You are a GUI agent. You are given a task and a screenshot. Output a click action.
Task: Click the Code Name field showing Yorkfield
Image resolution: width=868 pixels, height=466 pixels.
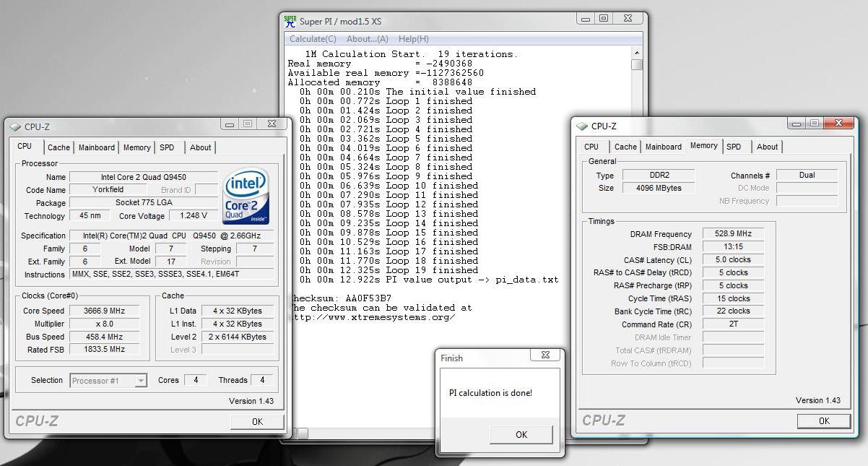108,190
